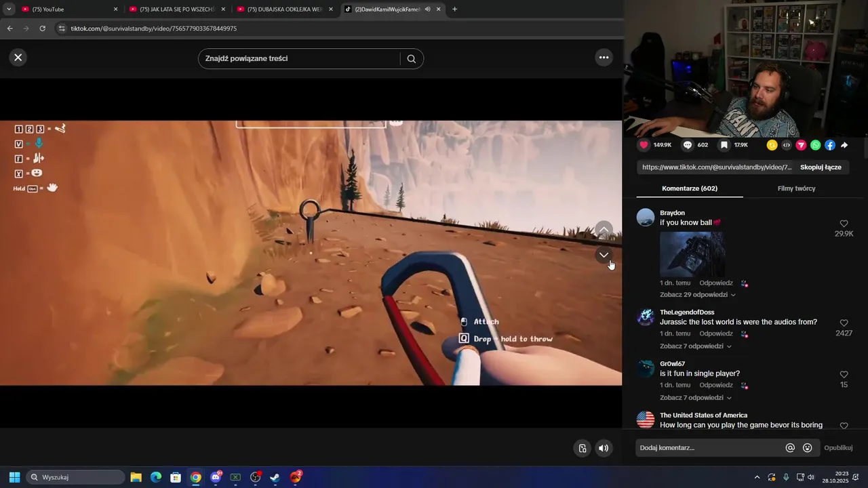Click Opublikuj to post comment

(838, 448)
